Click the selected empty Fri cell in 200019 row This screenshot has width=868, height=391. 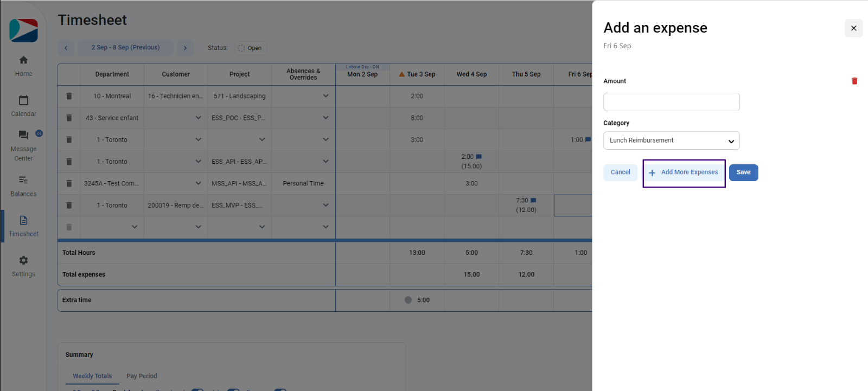click(573, 206)
